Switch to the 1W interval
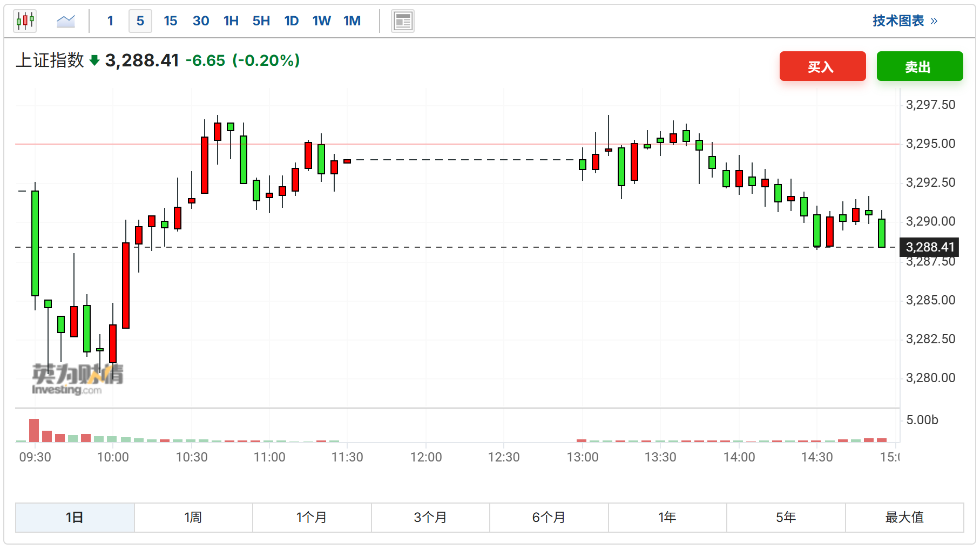Screen dimensions: 980x550 (x=322, y=21)
